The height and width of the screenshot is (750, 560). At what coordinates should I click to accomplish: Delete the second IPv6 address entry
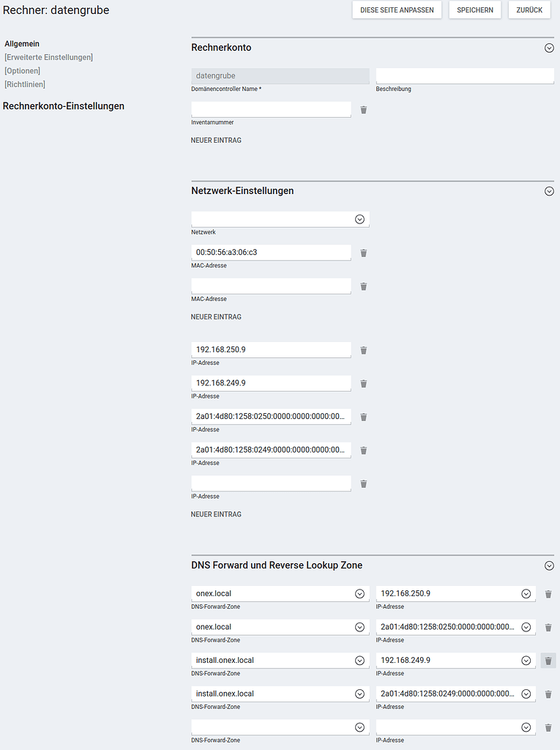point(363,450)
